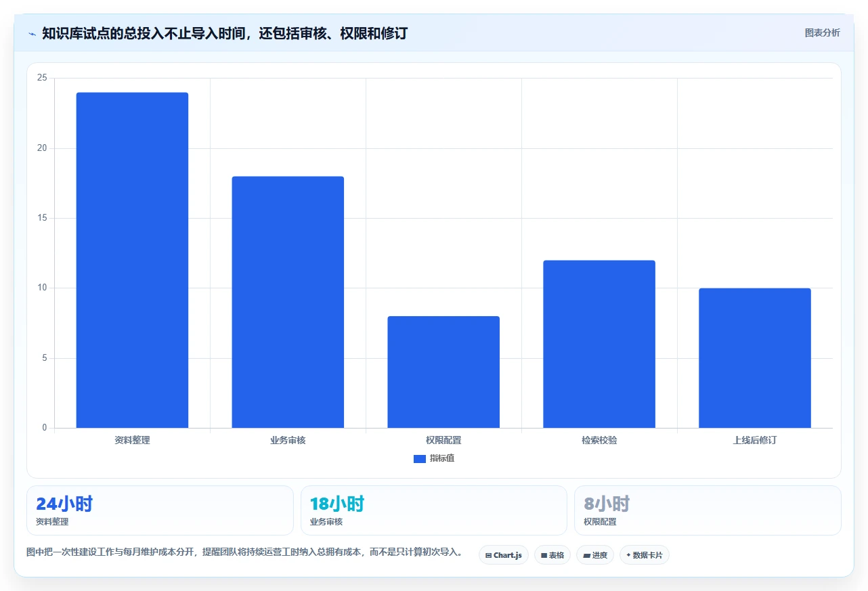868x591 pixels.
Task: Click the 数据卡片 tag chip
Action: click(645, 555)
